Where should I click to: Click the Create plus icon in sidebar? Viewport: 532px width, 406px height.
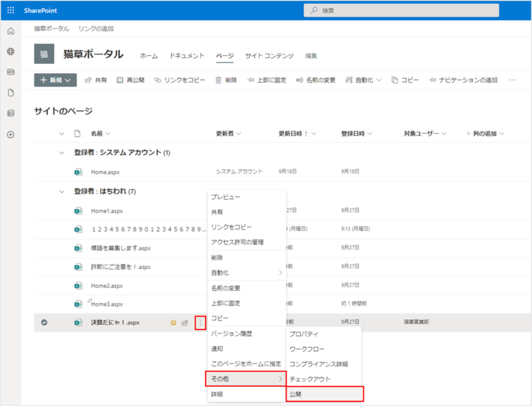11,134
